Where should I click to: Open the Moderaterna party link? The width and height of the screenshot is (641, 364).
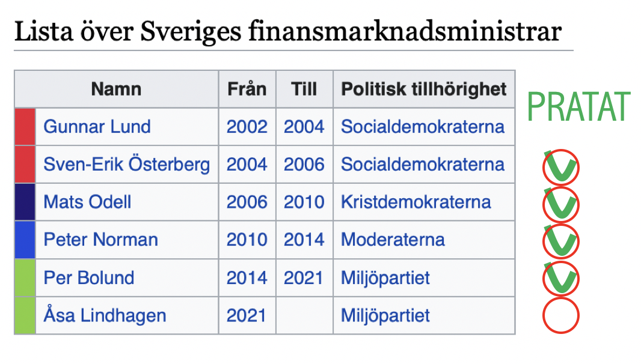pyautogui.click(x=393, y=240)
